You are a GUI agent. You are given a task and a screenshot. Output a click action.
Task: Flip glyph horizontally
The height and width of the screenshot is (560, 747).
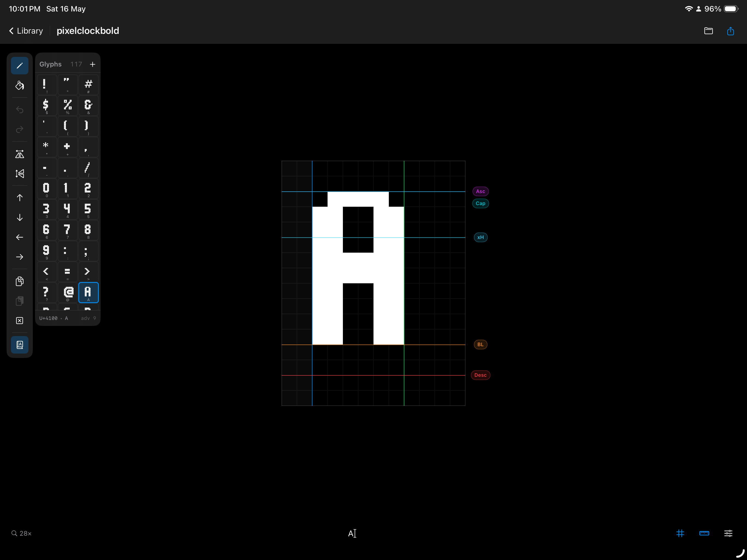(20, 154)
